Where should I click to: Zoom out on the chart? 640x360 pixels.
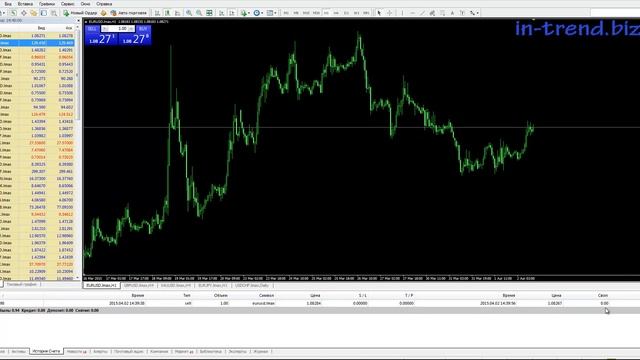point(199,13)
